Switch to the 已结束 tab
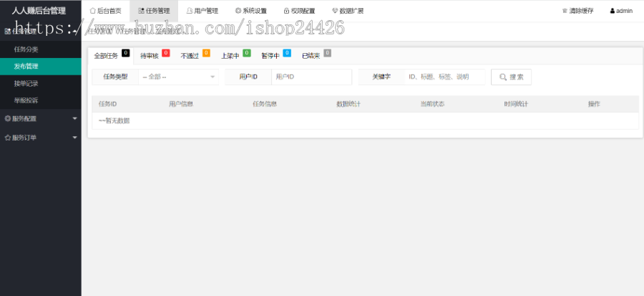This screenshot has width=644, height=296. [x=316, y=56]
